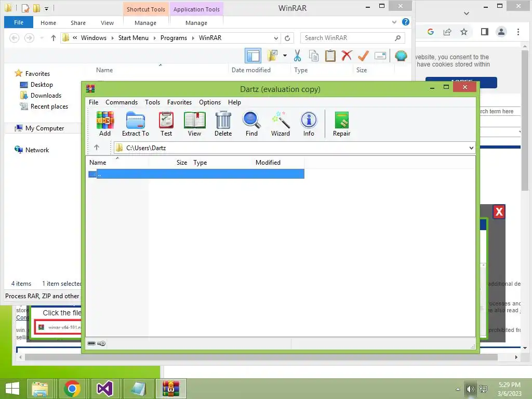Click the Search WinRAR input field
532x399 pixels.
point(353,38)
